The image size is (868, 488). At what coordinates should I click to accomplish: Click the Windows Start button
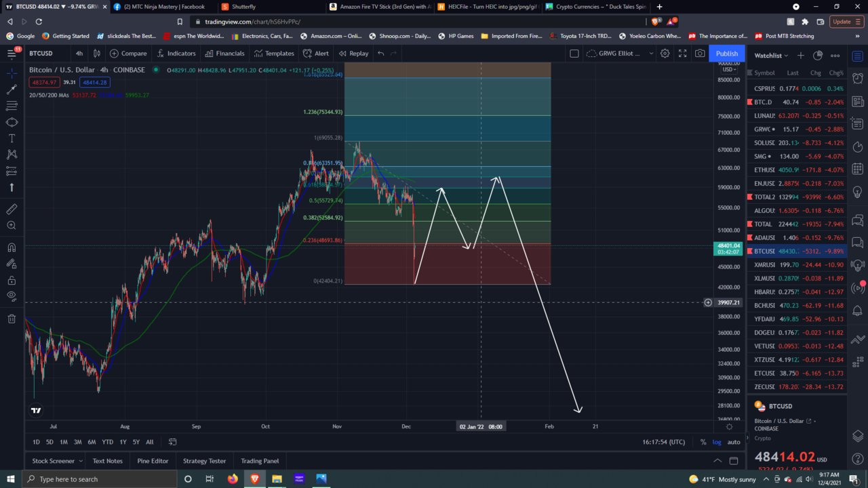(11, 479)
